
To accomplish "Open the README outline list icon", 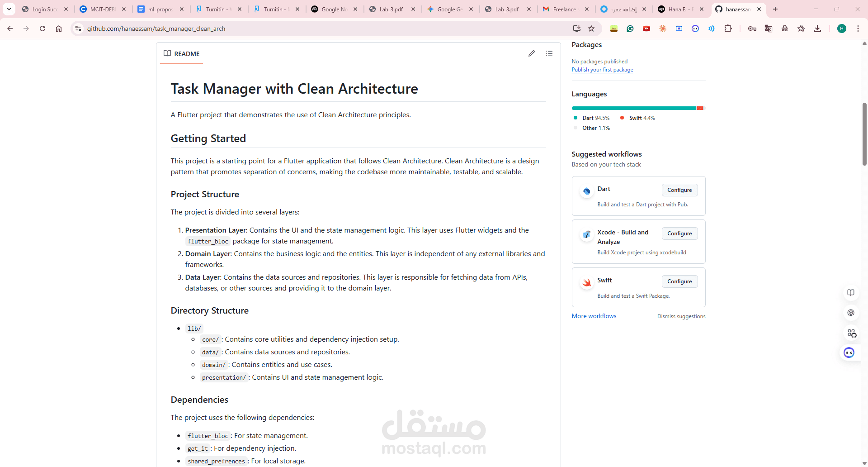I will 549,53.
